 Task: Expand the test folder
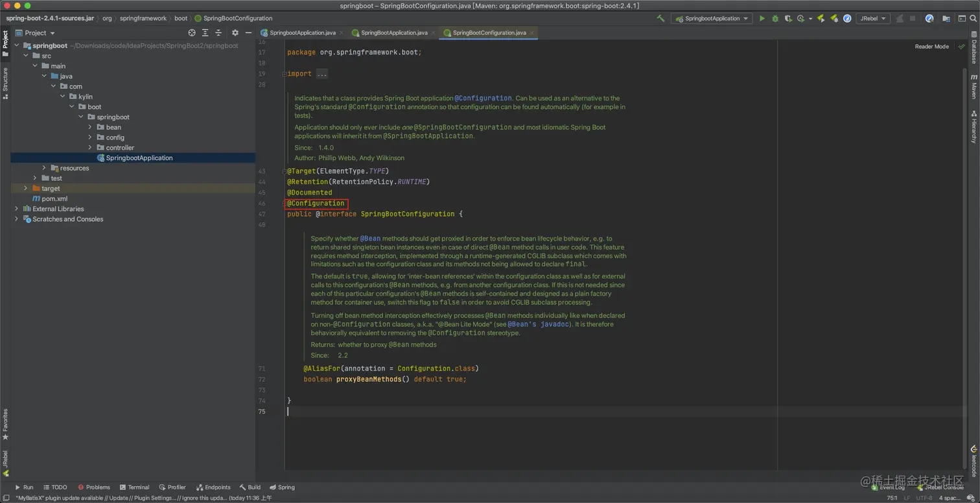point(35,178)
